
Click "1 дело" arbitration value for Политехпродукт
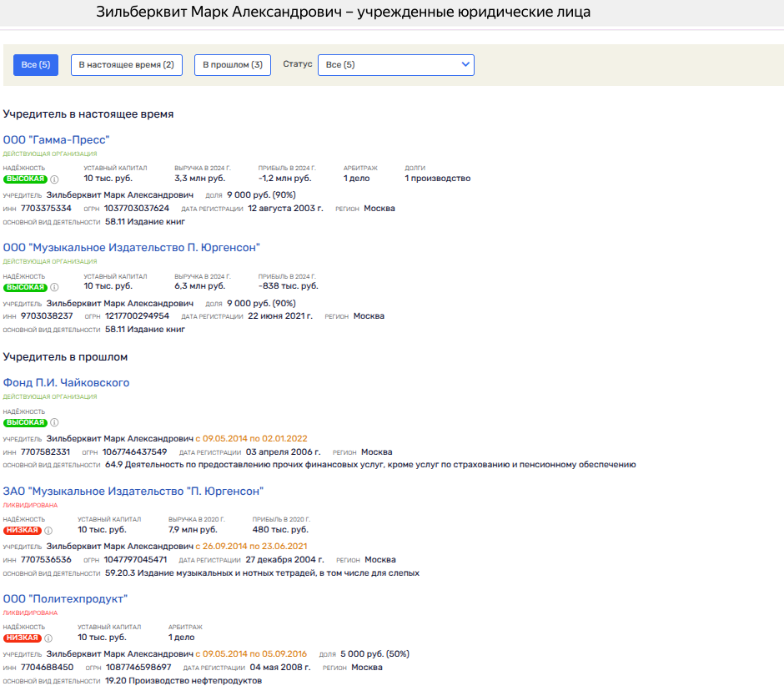pyautogui.click(x=182, y=638)
